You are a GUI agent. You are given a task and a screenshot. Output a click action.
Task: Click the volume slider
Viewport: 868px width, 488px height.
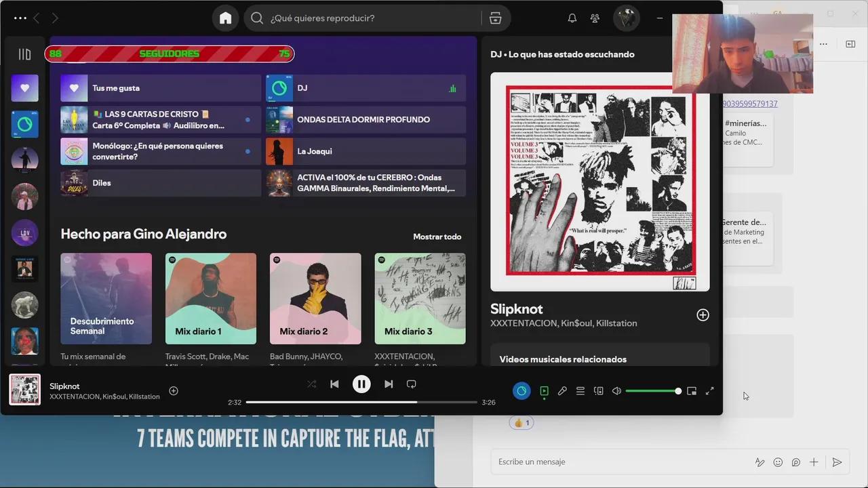(652, 391)
